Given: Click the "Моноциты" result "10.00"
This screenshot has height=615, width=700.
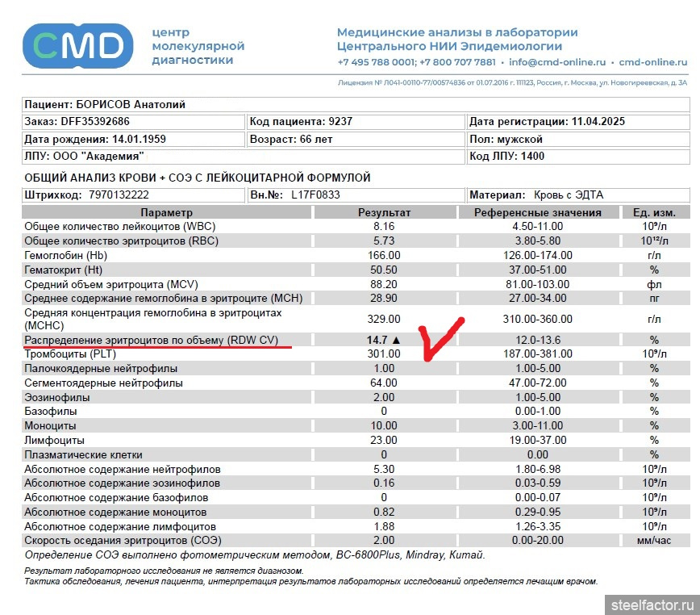Looking at the screenshot, I should tap(384, 425).
